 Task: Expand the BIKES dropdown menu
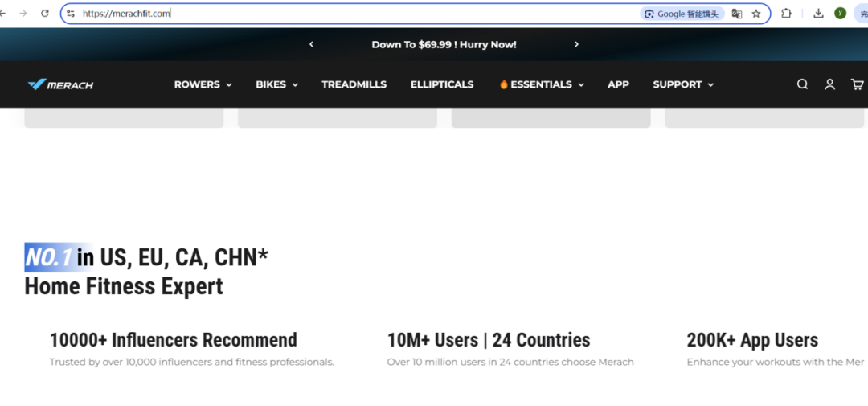tap(276, 84)
